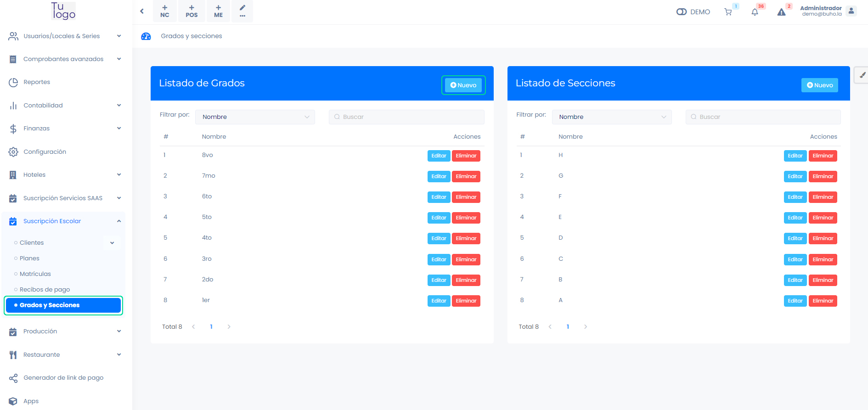Collapse the Suscripción Escolar menu

[x=119, y=221]
